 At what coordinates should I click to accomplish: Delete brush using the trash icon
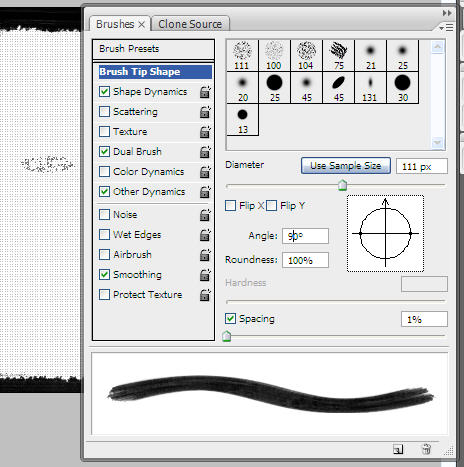click(426, 449)
